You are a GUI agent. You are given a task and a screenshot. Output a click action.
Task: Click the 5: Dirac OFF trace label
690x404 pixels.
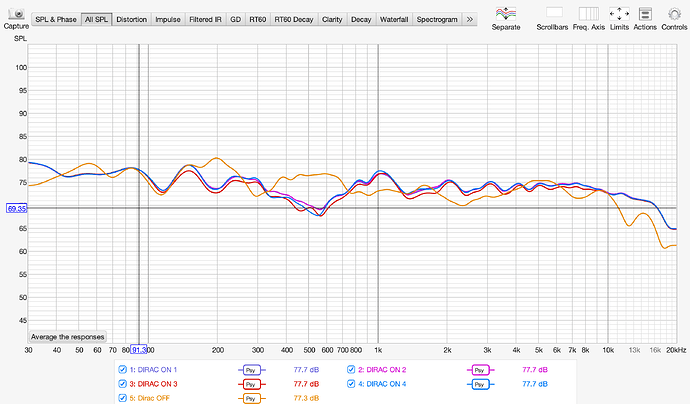coord(150,398)
